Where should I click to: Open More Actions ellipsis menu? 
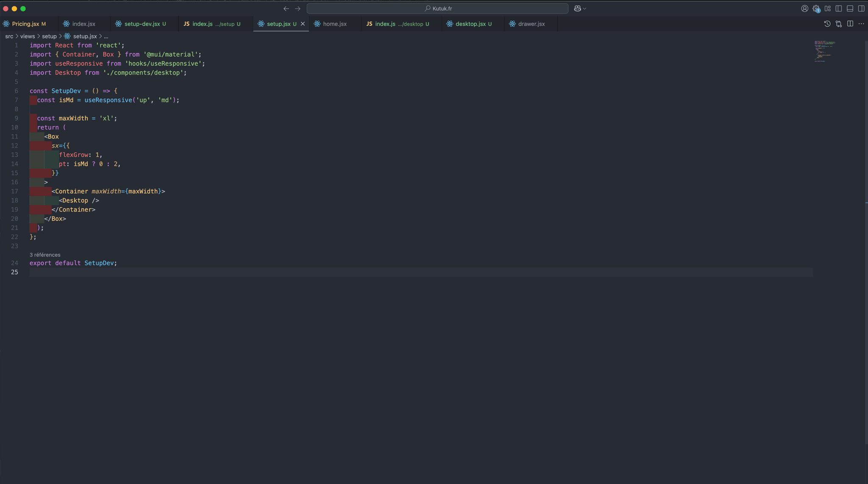click(861, 24)
